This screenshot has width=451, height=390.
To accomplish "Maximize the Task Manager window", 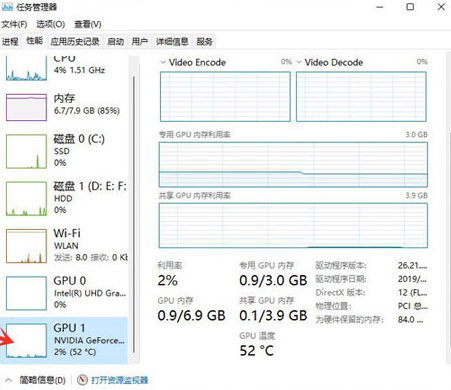I will [410, 7].
